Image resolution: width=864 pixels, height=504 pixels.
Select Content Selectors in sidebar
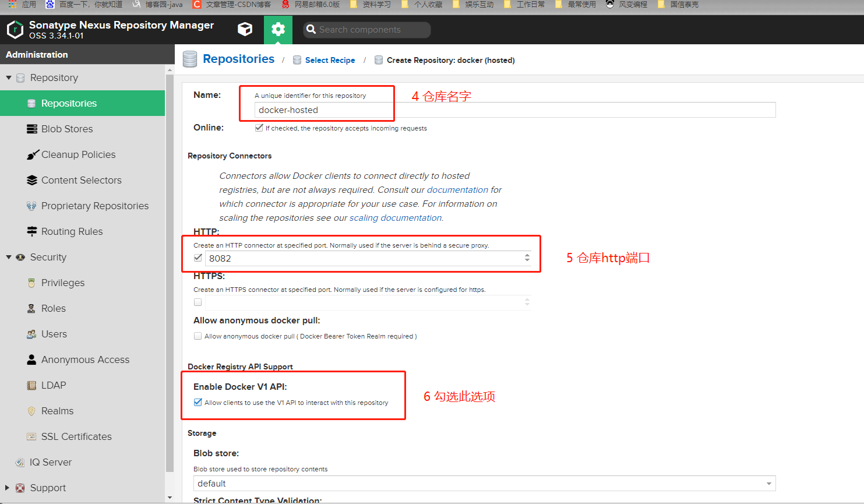coord(81,180)
